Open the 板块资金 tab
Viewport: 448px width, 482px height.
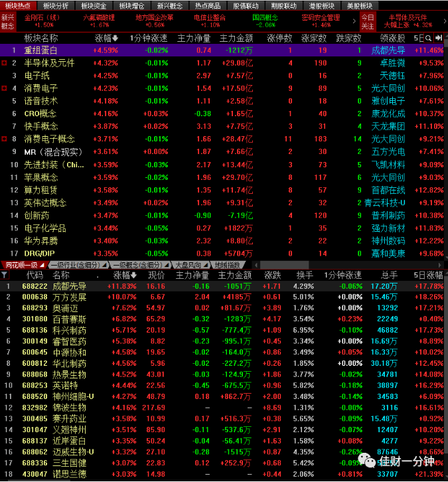[x=94, y=5]
